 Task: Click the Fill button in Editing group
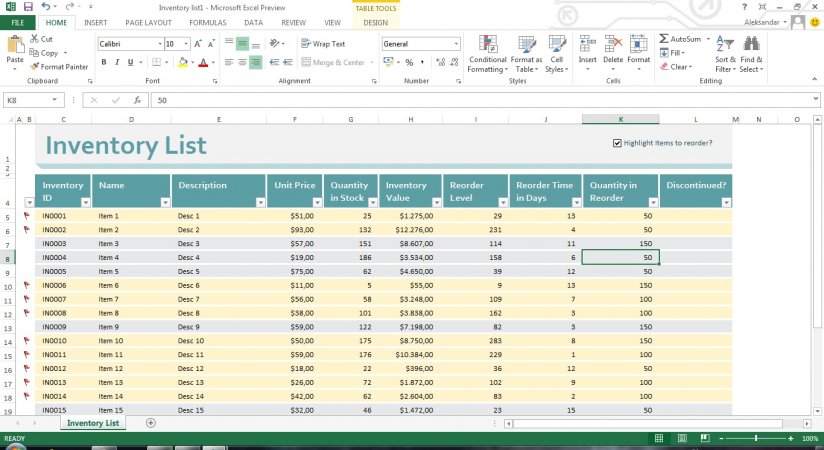(x=673, y=53)
